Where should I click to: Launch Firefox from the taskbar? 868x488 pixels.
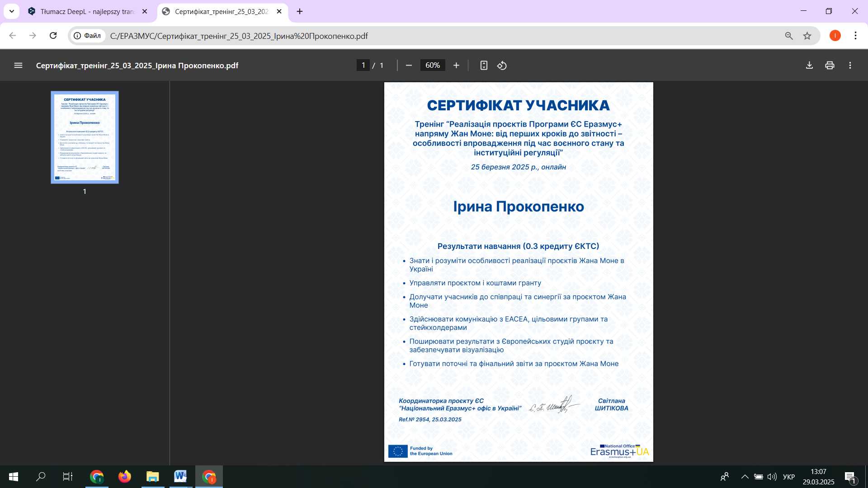(x=124, y=477)
